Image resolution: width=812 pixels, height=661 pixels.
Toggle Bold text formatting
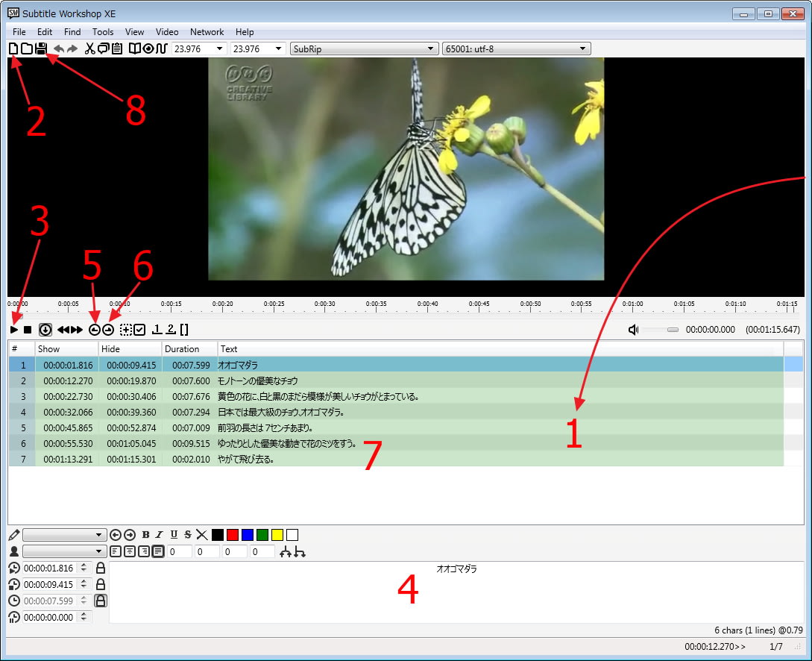pyautogui.click(x=145, y=535)
